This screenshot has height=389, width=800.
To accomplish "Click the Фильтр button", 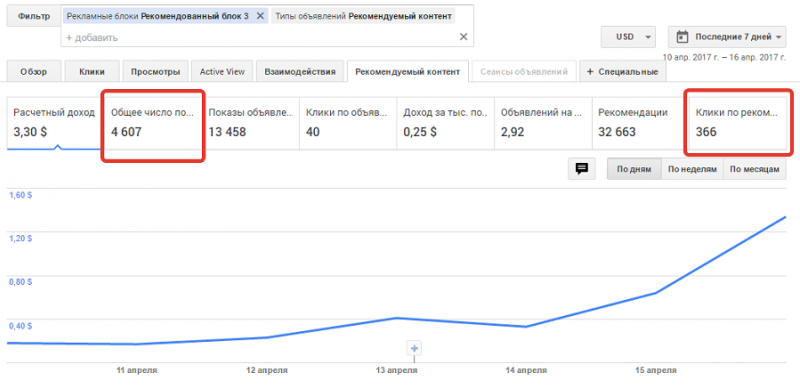I will [x=34, y=16].
